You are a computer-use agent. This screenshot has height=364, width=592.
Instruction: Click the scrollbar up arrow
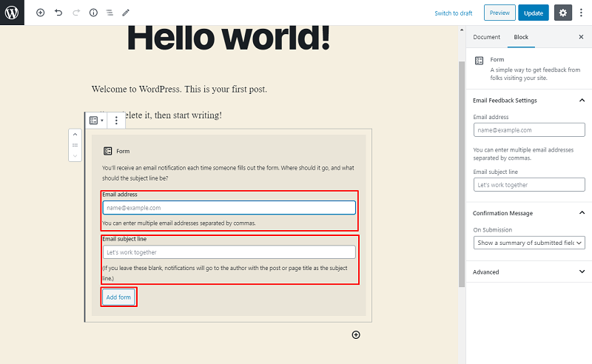(461, 30)
